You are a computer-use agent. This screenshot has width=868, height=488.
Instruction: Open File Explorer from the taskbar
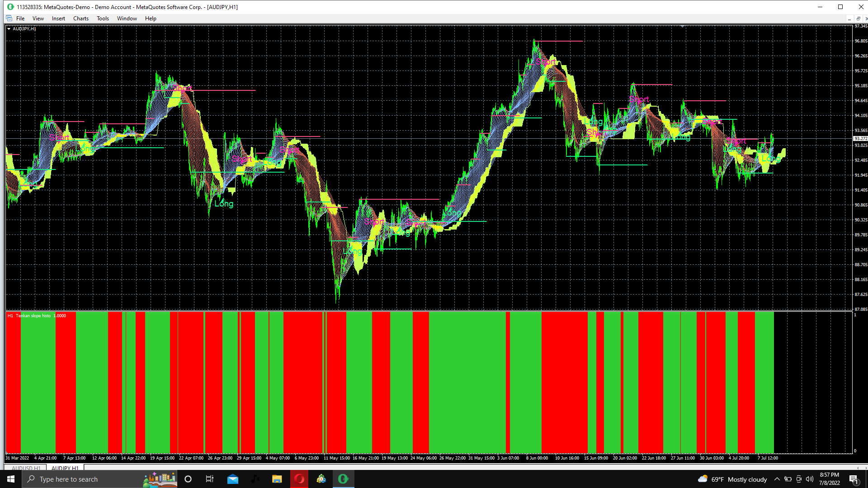click(277, 479)
